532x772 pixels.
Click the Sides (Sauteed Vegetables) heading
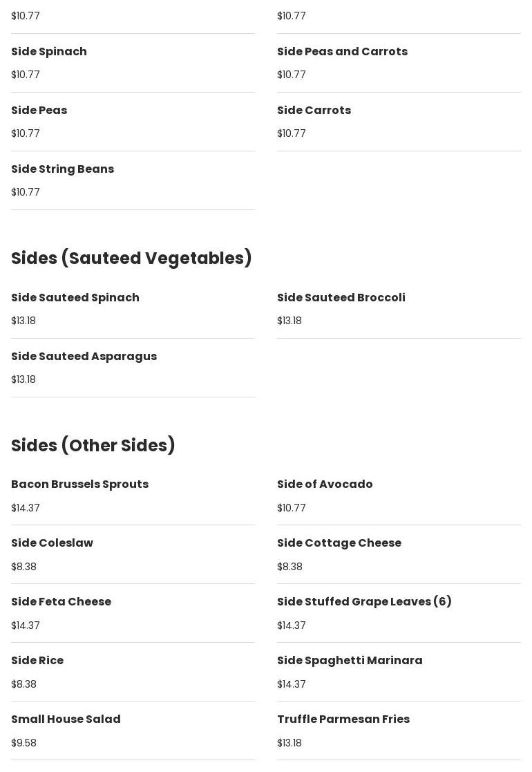131,258
